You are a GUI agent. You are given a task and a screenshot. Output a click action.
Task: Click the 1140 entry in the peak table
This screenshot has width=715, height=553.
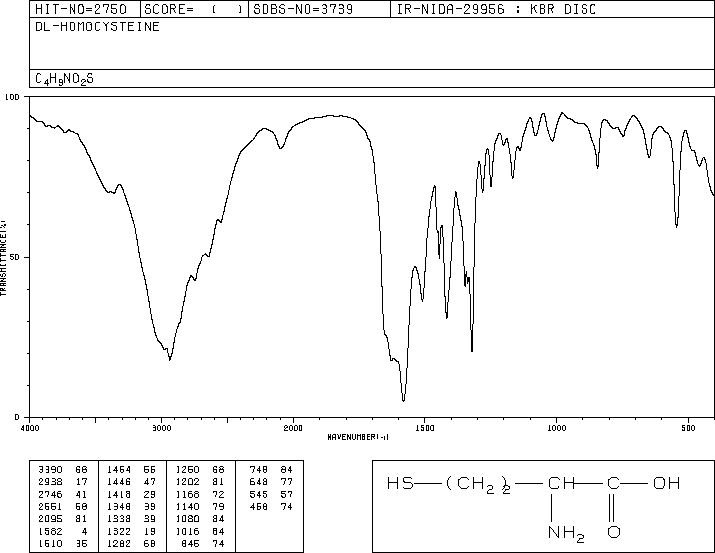[187, 506]
